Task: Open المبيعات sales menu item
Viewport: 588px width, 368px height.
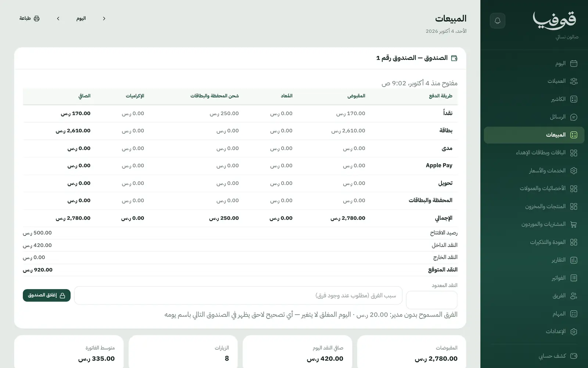Action: click(x=534, y=135)
